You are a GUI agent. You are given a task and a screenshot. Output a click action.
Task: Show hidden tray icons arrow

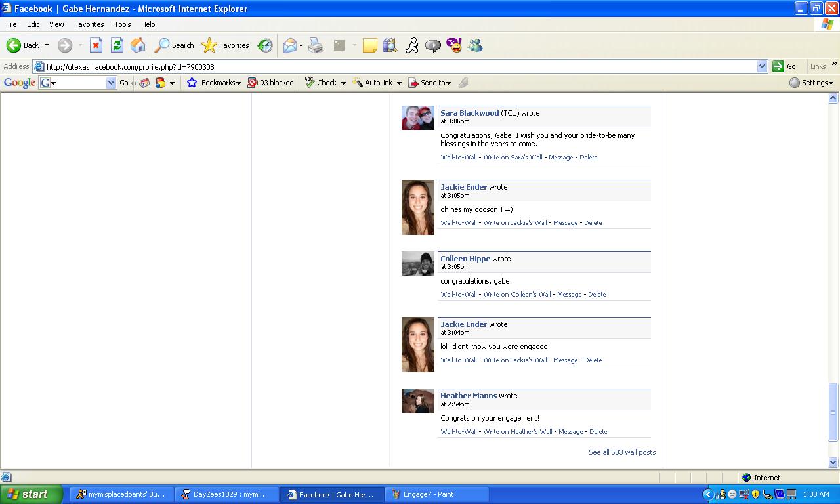tap(707, 494)
